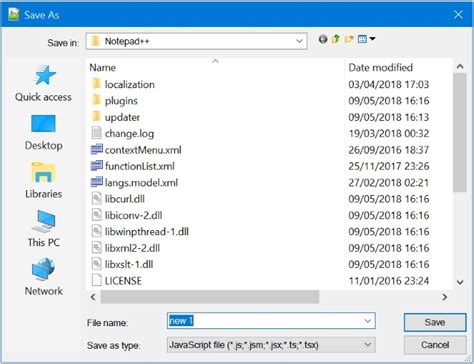The height and width of the screenshot is (364, 474).
Task: Close the Save As dialog
Action: [x=458, y=14]
